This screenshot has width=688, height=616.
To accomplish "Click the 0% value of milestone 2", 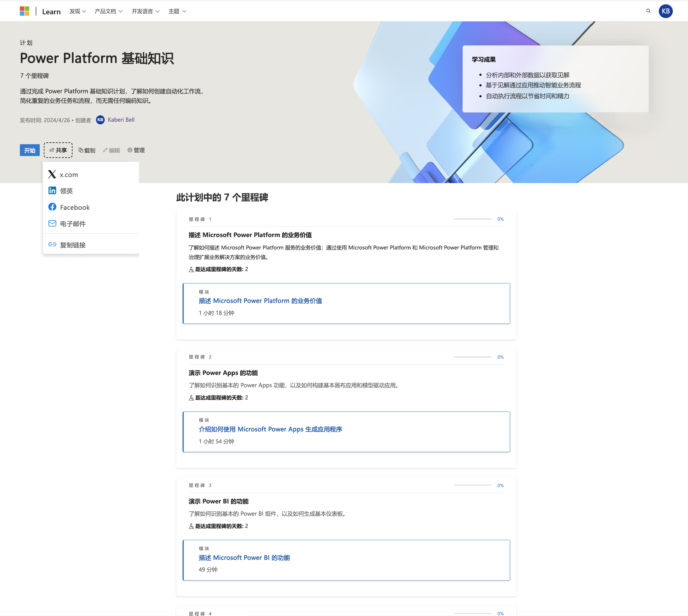I will point(500,357).
